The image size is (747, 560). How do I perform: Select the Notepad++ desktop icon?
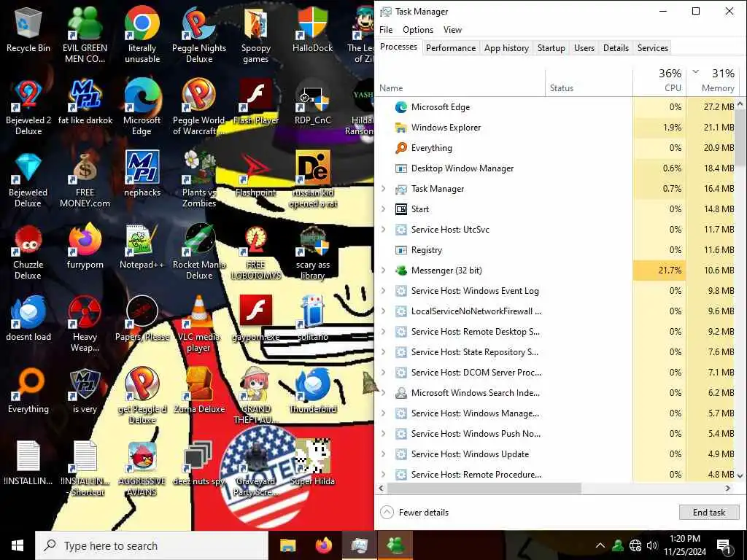(x=142, y=247)
